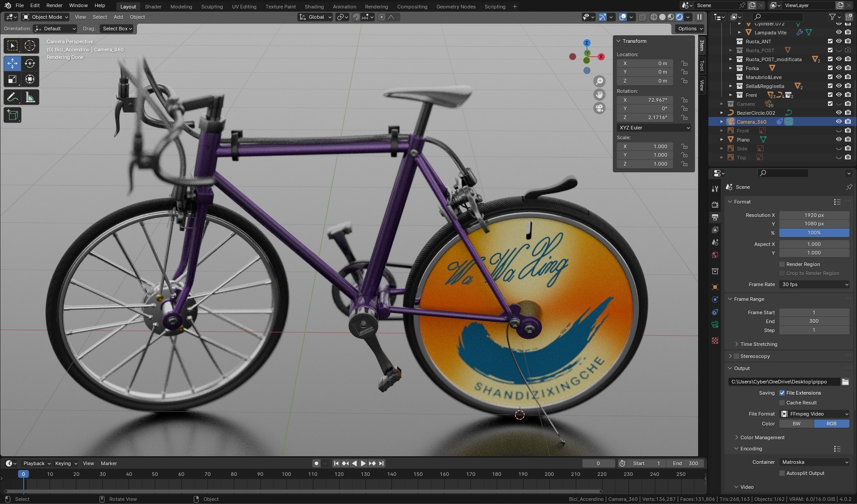Image resolution: width=857 pixels, height=504 pixels.
Task: Expand the Color Management subpanel
Action: pyautogui.click(x=762, y=437)
